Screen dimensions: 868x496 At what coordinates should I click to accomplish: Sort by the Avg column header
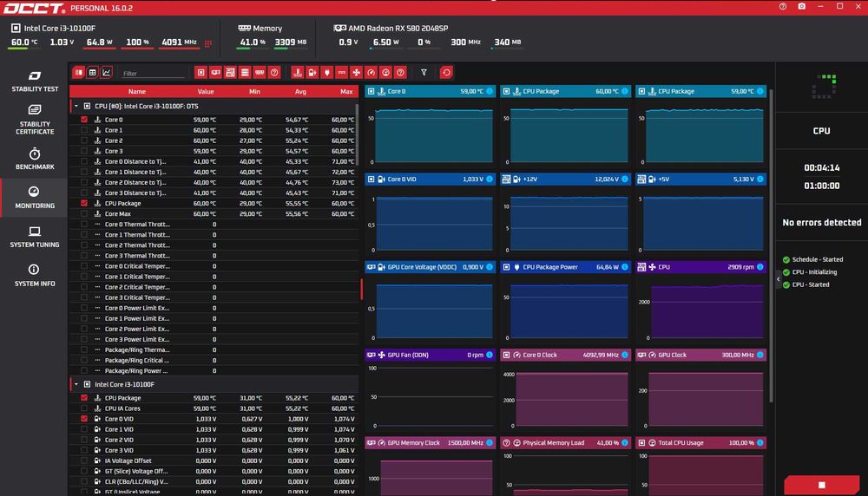point(300,91)
